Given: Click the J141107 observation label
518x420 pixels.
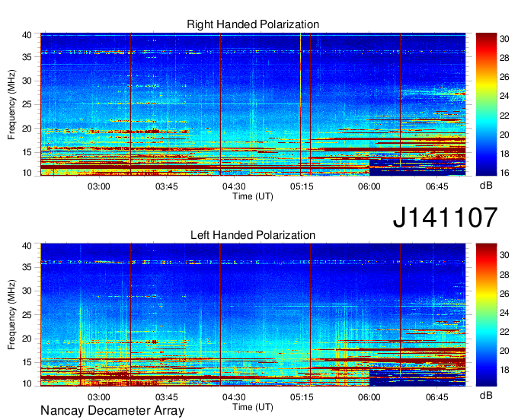Looking at the screenshot, I should pyautogui.click(x=445, y=217).
